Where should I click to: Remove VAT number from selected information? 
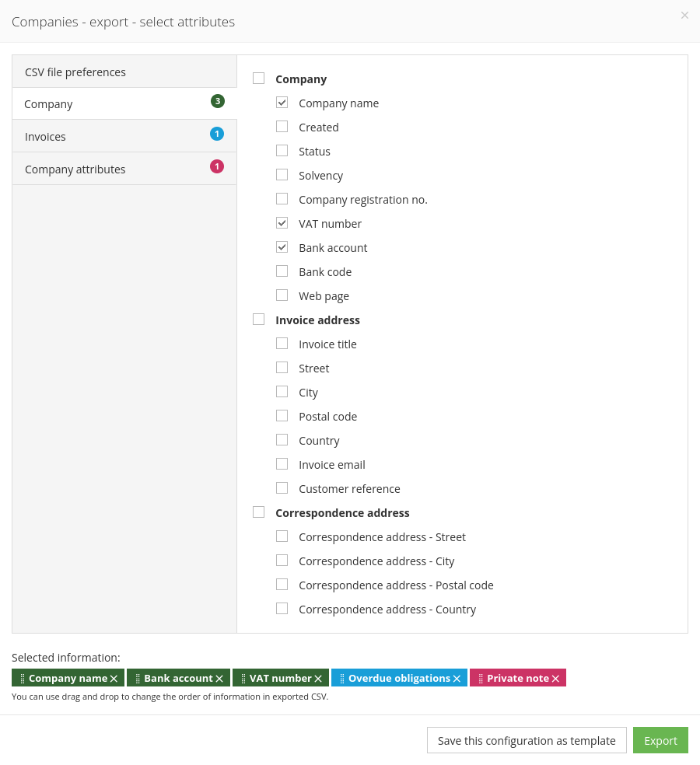pos(319,678)
